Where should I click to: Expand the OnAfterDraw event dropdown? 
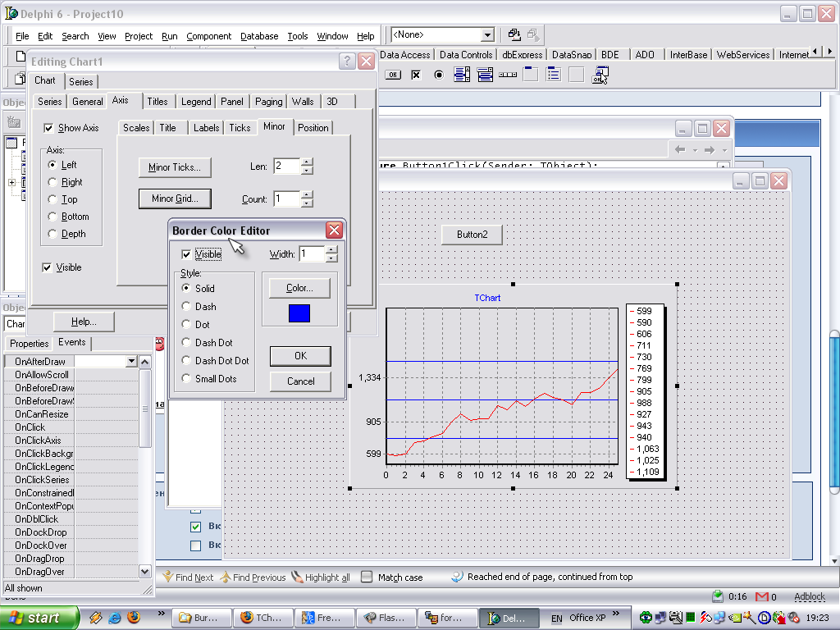coord(131,361)
